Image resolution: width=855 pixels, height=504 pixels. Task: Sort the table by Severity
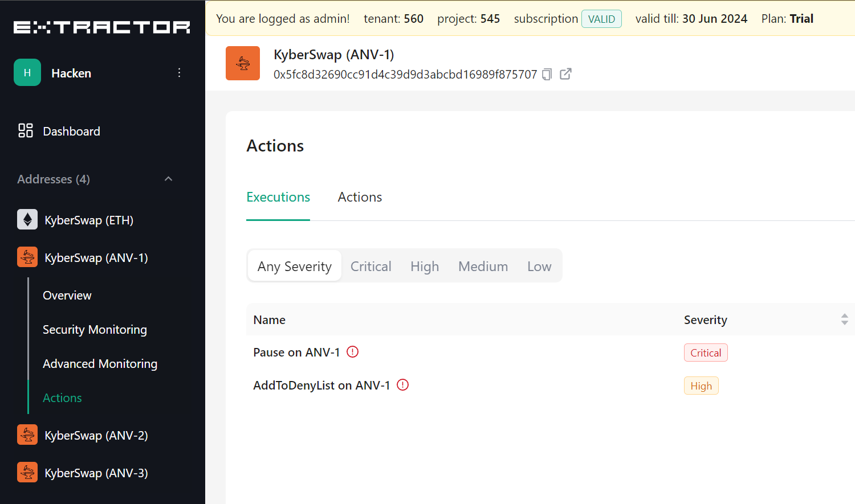point(844,319)
